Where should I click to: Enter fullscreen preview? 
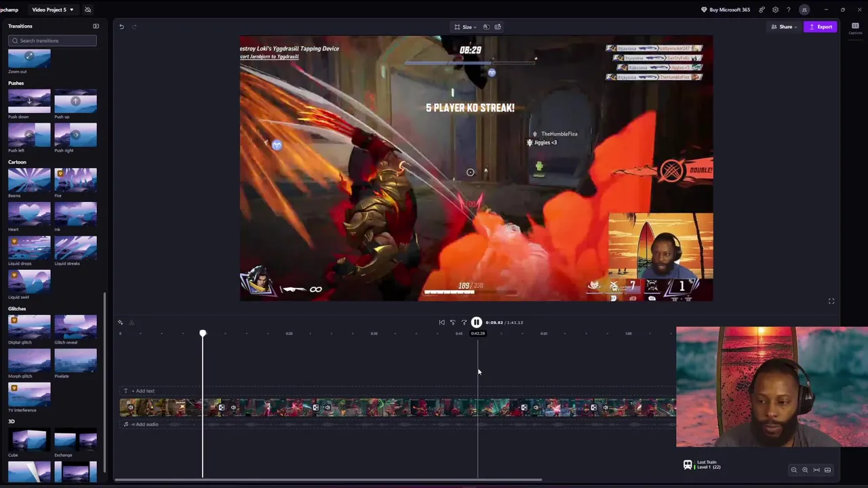(x=831, y=301)
